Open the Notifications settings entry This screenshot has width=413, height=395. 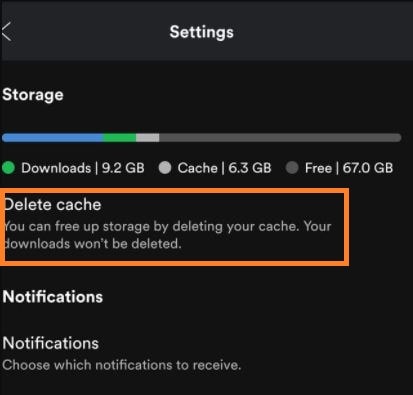(122, 353)
